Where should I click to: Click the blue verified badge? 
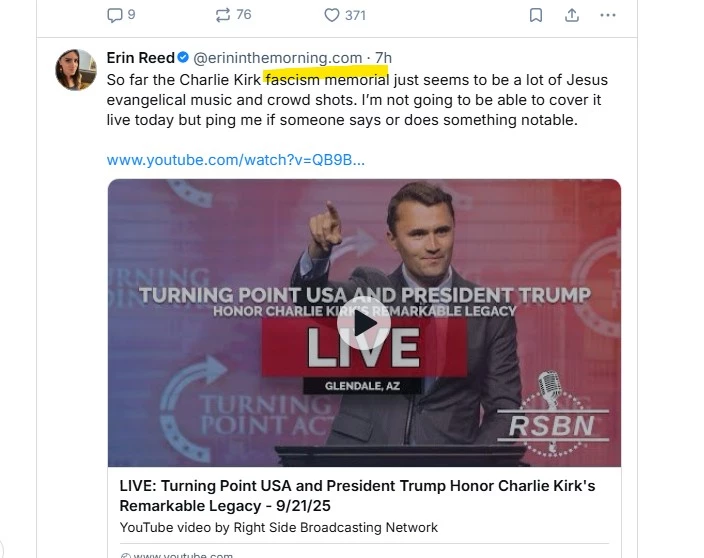coord(183,57)
